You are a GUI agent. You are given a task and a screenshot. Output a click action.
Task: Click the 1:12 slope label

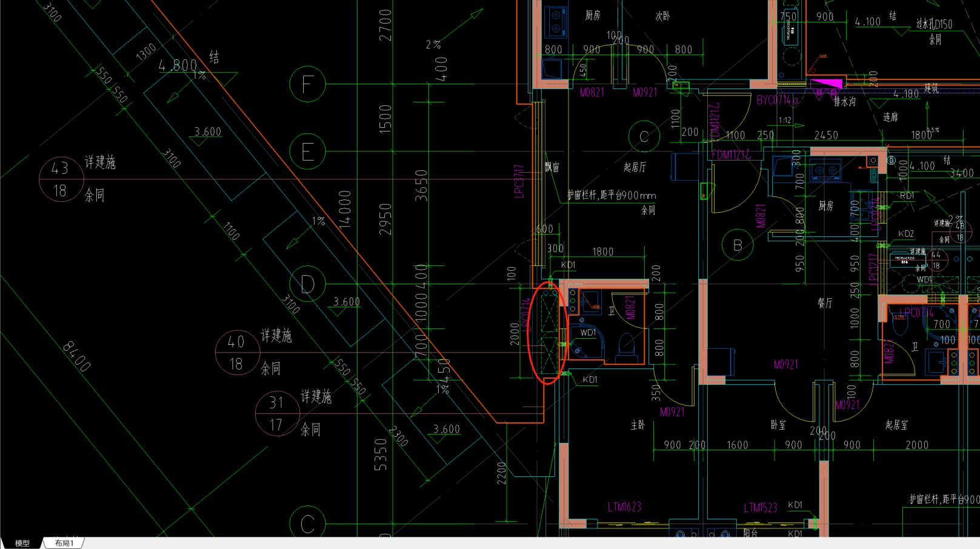pos(785,120)
